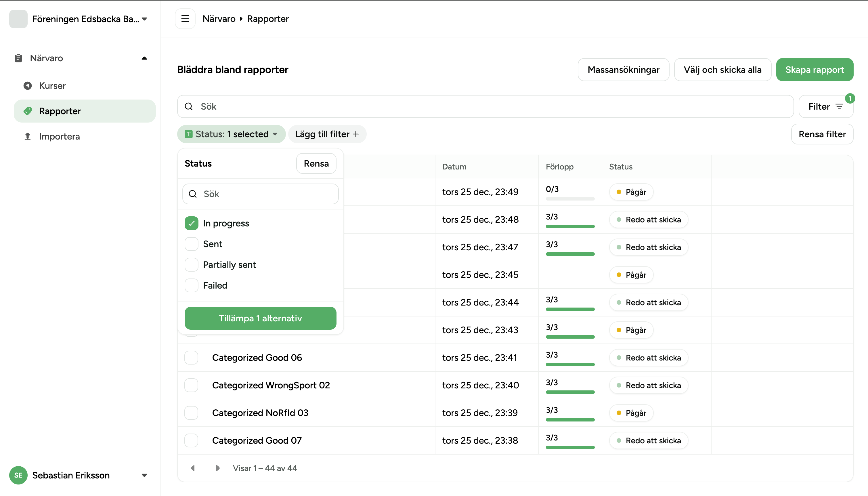Open Rapporter in the sidebar
The height and width of the screenshot is (496, 868).
point(85,111)
